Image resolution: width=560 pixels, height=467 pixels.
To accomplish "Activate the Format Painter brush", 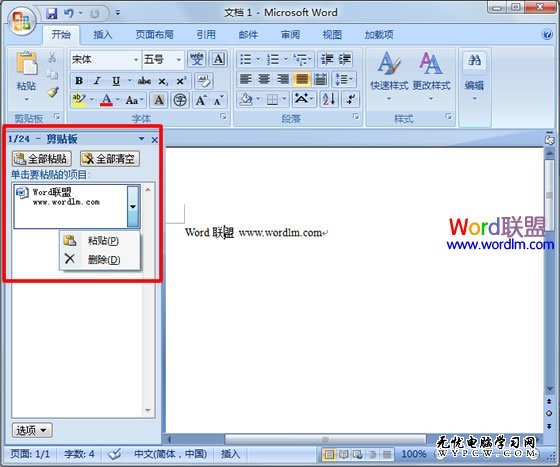I will [53, 92].
